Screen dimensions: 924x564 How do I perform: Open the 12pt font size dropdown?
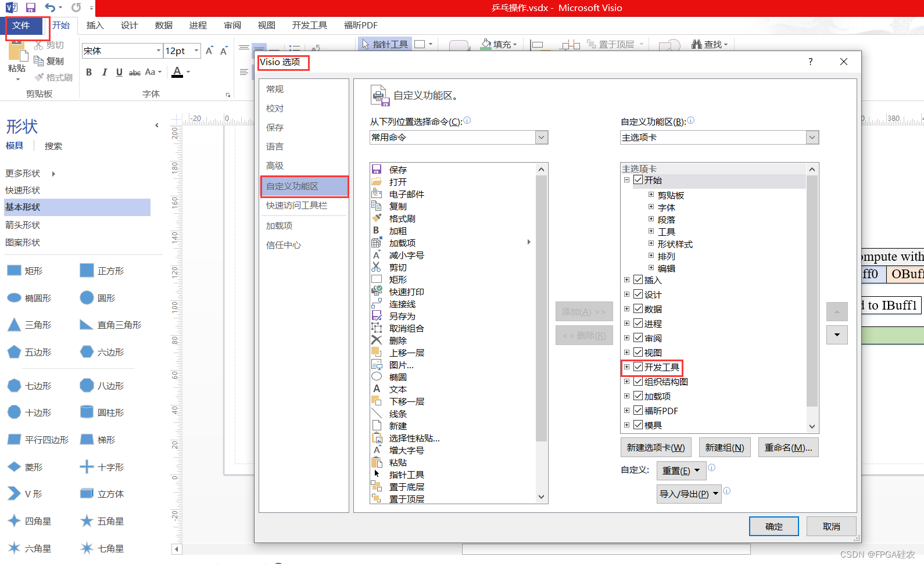pos(196,51)
